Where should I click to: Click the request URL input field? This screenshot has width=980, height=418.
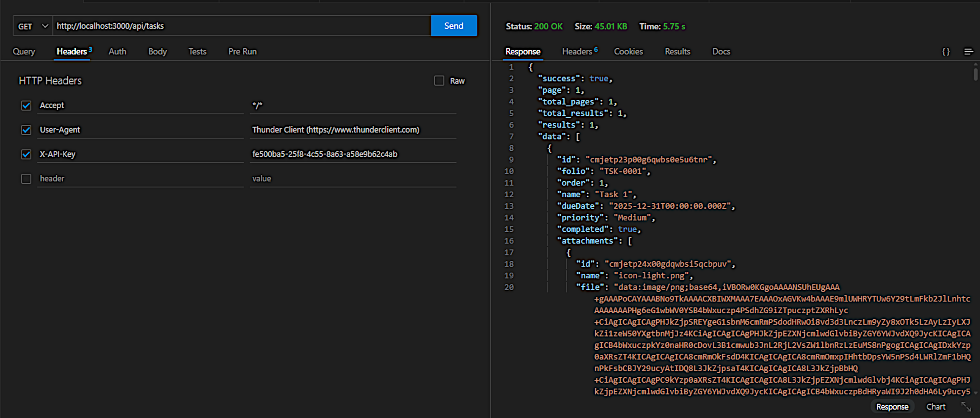(x=241, y=26)
